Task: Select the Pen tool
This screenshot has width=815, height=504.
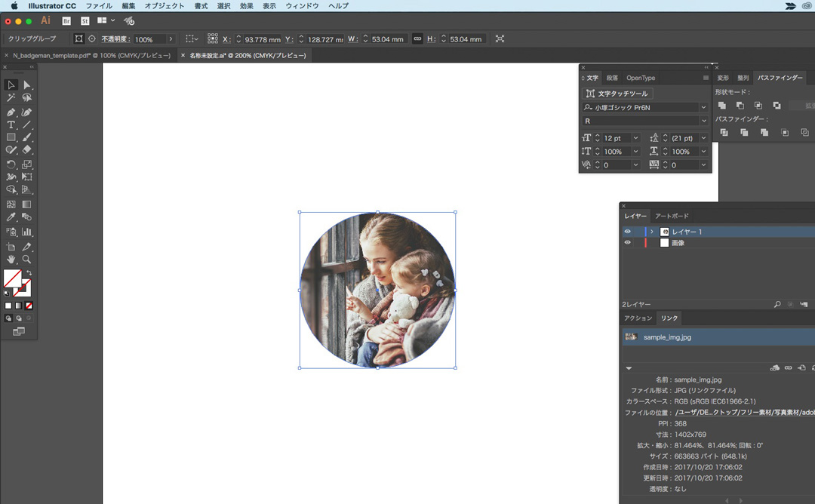Action: pyautogui.click(x=11, y=112)
